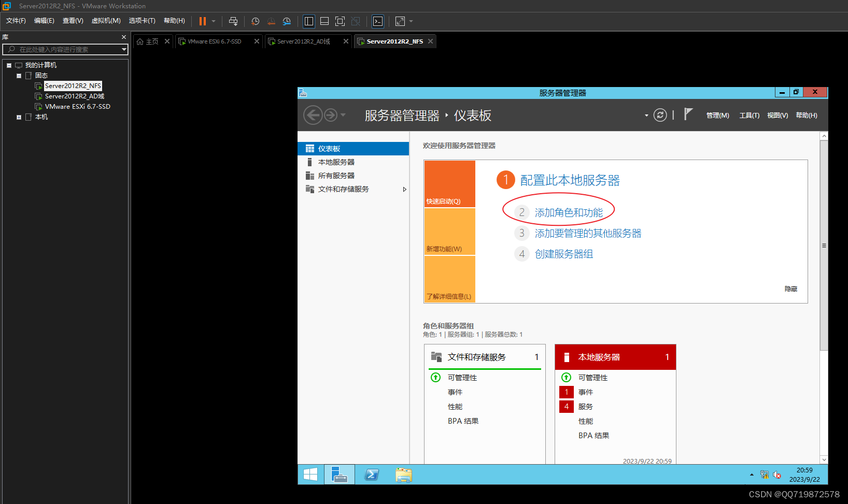The height and width of the screenshot is (504, 848).
Task: Open File Explorer from the guest taskbar
Action: [x=404, y=474]
